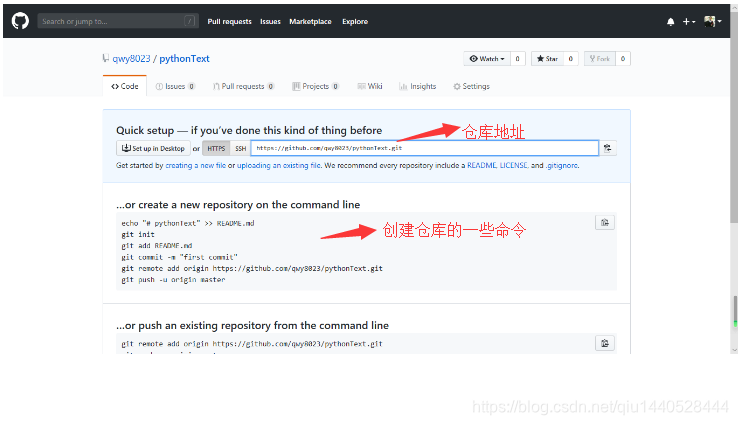Follow the uploading an existing file link
This screenshot has height=425, width=738.
point(279,166)
